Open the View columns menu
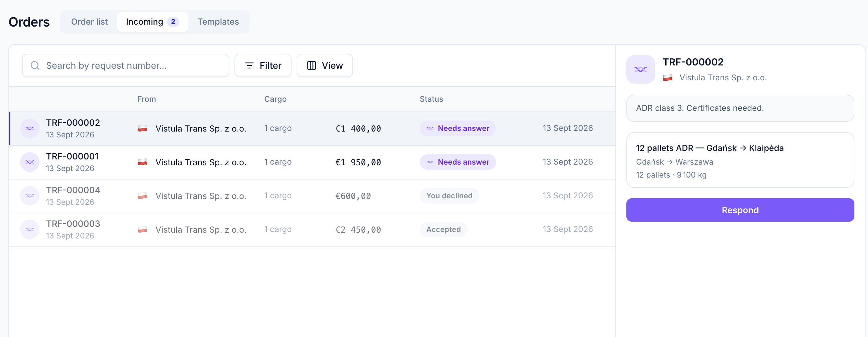 (325, 65)
